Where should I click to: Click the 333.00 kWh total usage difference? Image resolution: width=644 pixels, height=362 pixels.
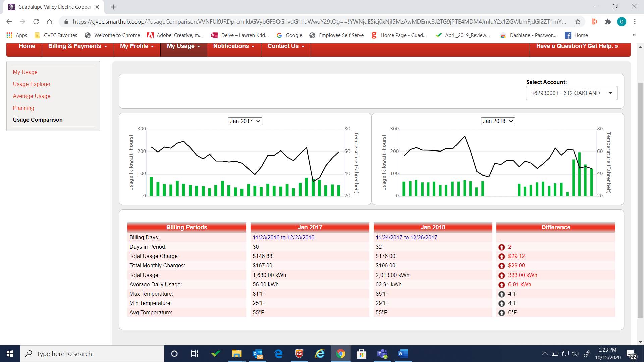coord(523,275)
